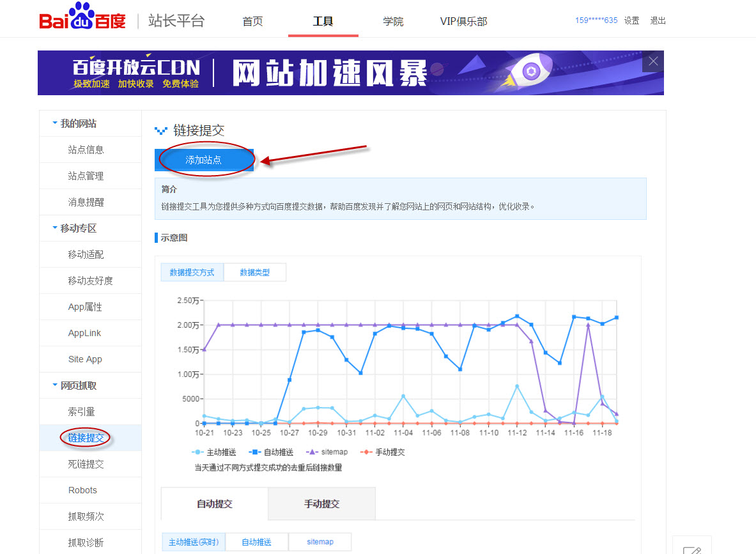Log out via the 退出 link
Image resolution: width=756 pixels, height=554 pixels.
[x=658, y=20]
